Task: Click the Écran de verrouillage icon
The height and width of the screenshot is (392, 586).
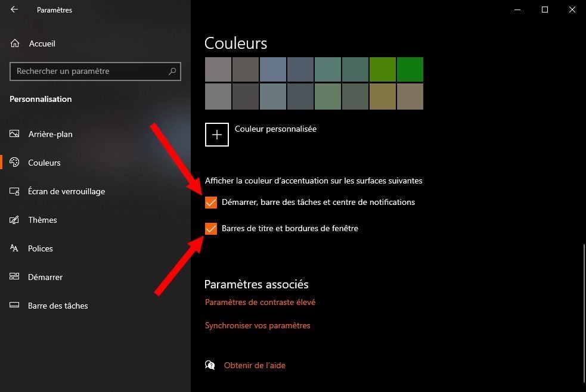Action: 14,191
